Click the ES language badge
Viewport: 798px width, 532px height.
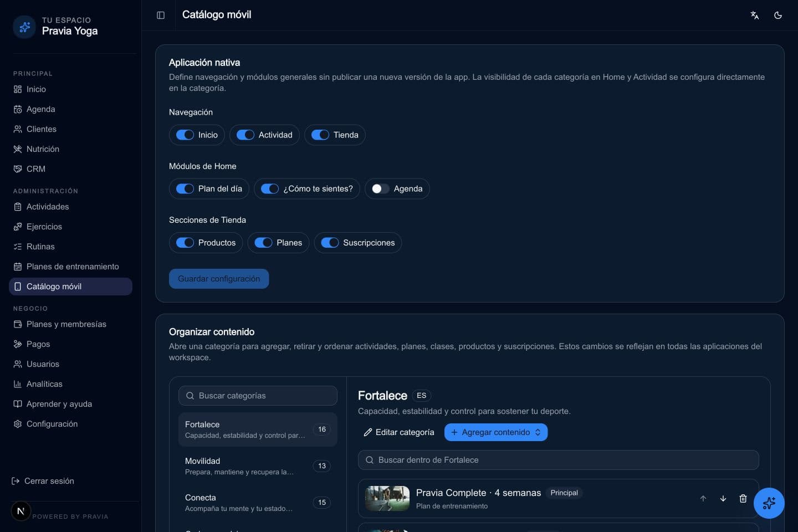pyautogui.click(x=422, y=396)
